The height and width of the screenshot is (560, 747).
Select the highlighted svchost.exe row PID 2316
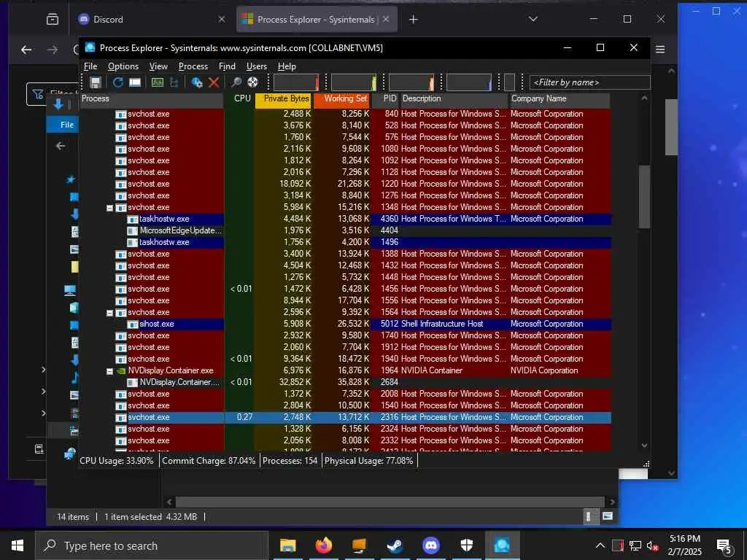[345, 417]
